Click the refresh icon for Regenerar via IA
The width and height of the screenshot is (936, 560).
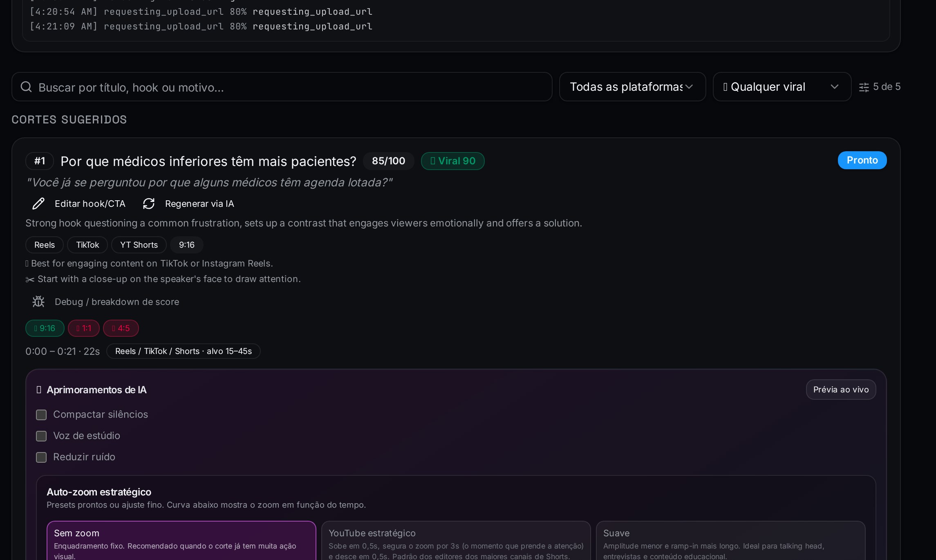[149, 204]
